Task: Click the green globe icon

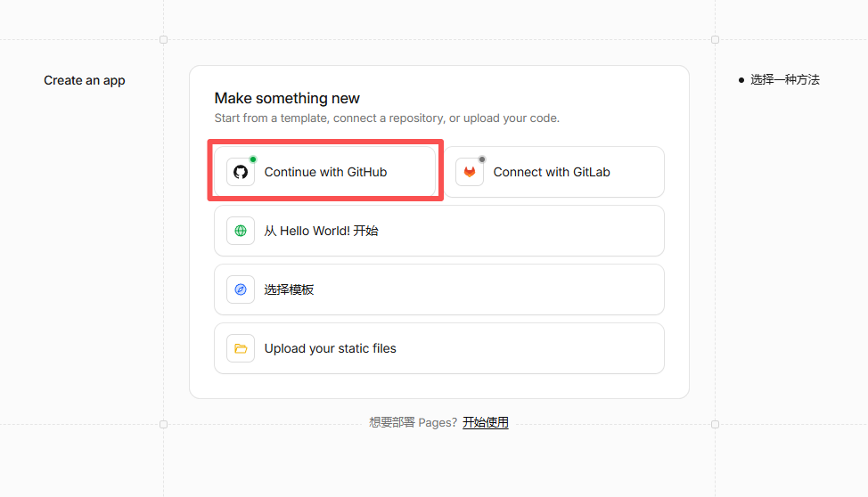Action: 241,231
